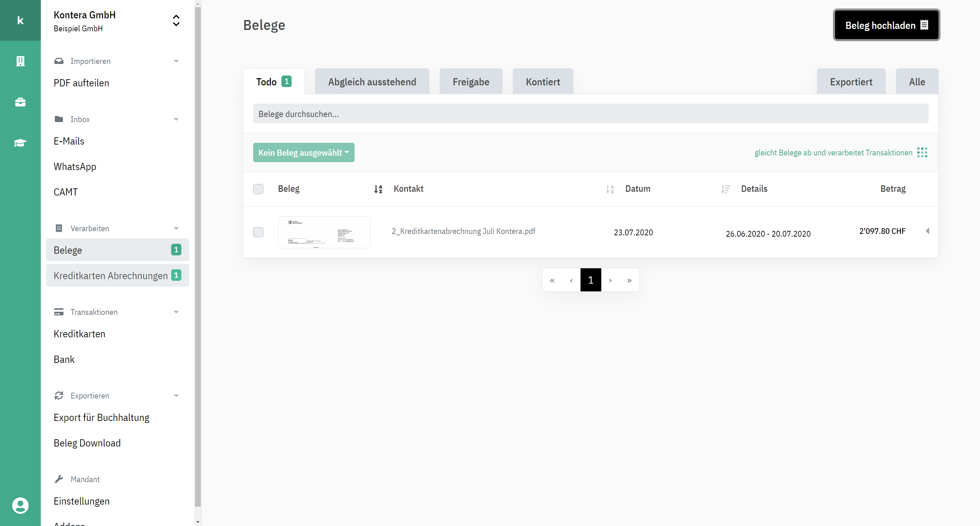Screen dimensions: 980x526
Task: Click the Mandant wrench icon
Action: point(59,479)
